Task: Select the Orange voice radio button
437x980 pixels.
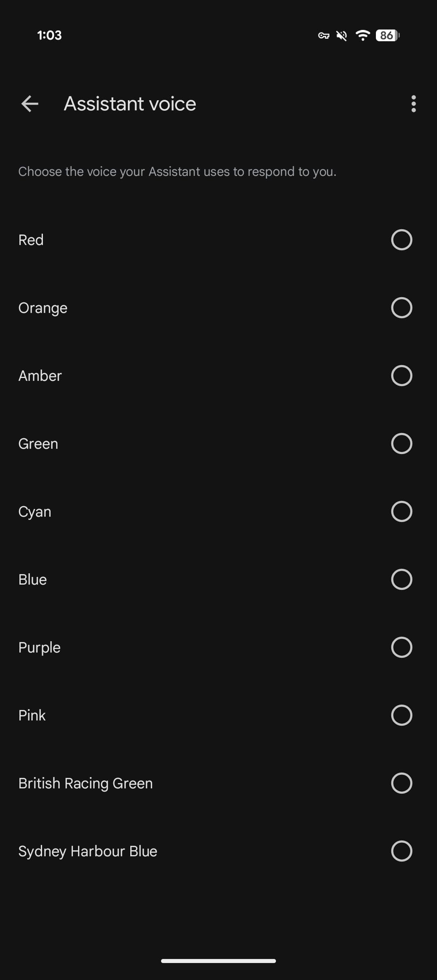Action: tap(401, 308)
